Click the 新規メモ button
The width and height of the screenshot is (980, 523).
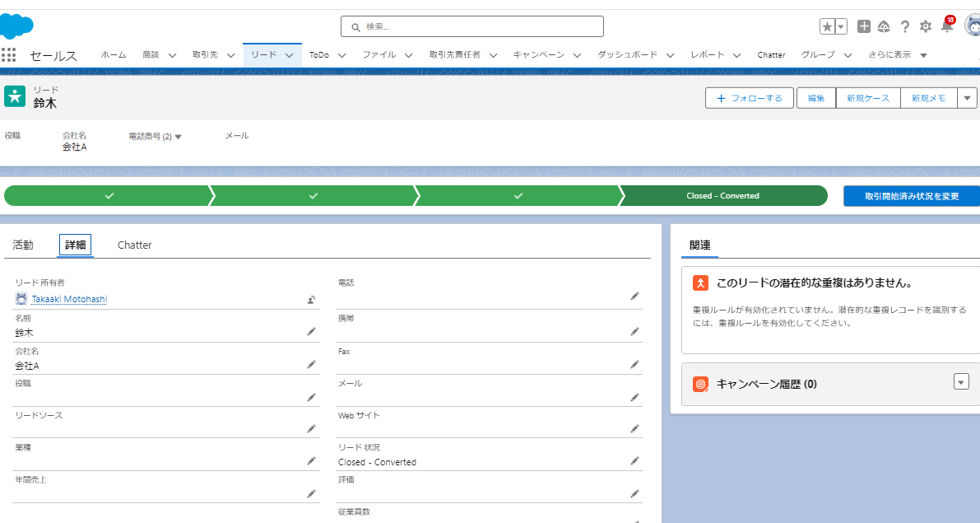coord(929,98)
